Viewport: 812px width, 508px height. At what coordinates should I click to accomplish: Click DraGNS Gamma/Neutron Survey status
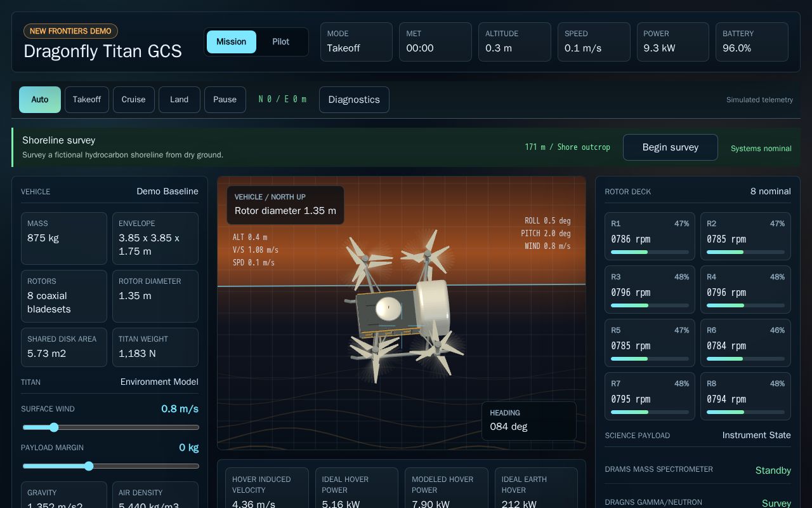pyautogui.click(x=776, y=504)
